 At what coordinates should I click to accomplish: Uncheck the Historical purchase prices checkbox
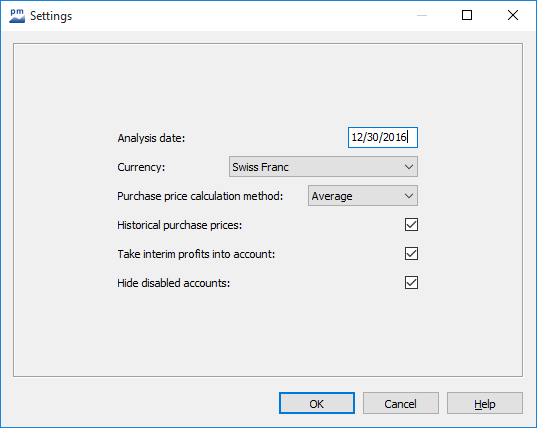click(x=411, y=225)
